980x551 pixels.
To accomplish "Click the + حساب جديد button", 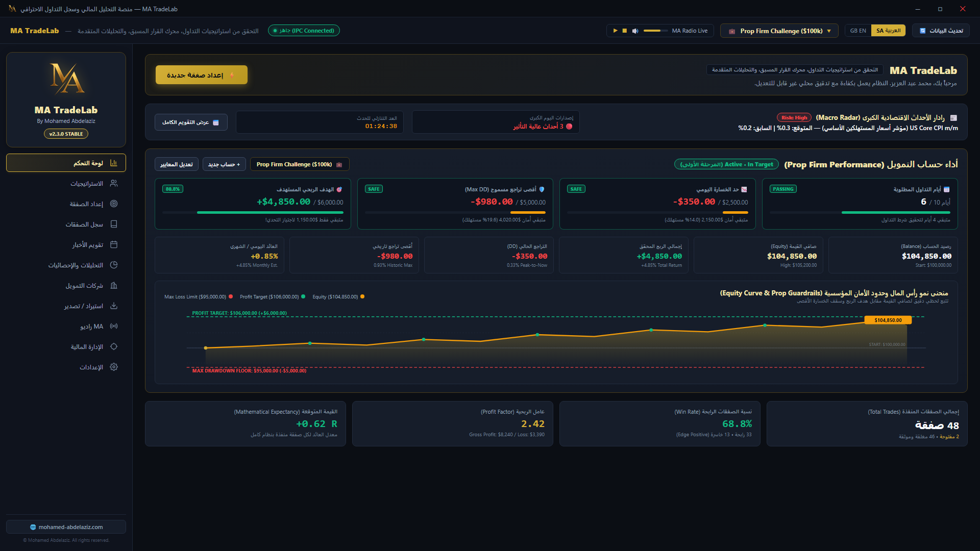I will click(224, 164).
